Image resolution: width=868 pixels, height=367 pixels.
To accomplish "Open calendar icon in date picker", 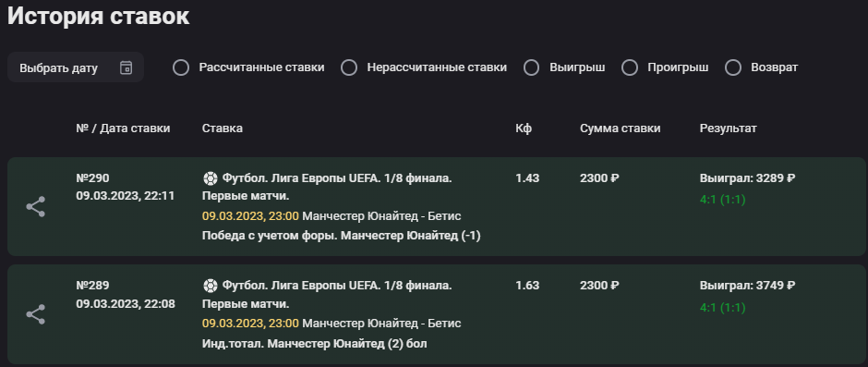I will [126, 67].
